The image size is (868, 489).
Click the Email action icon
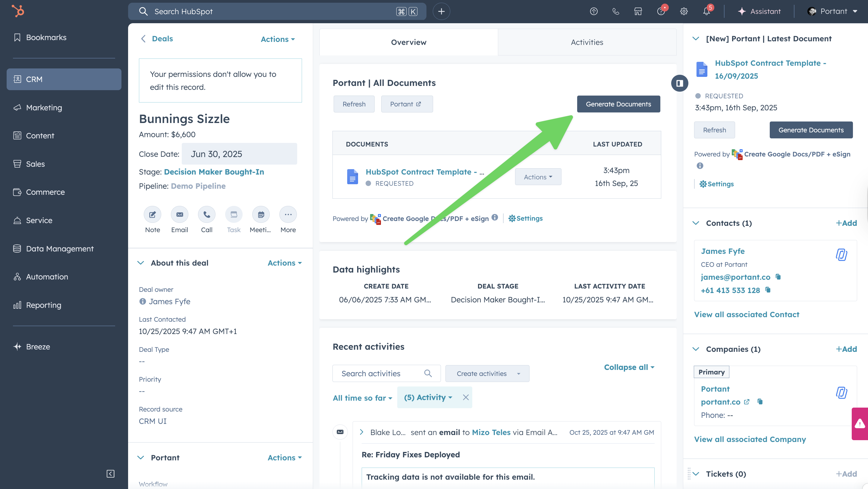click(179, 215)
